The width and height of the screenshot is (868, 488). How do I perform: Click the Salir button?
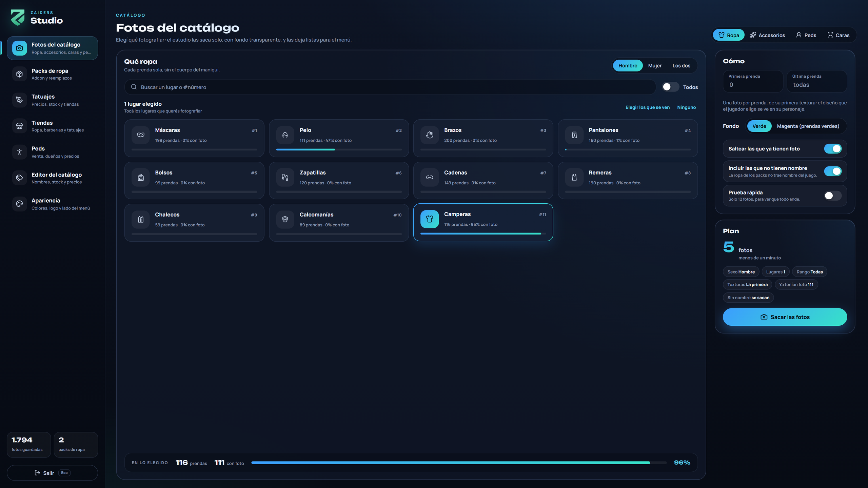[53, 473]
